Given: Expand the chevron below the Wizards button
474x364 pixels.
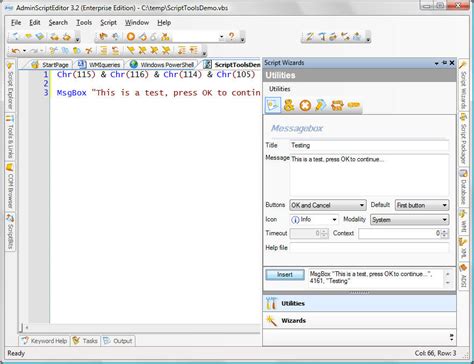Looking at the screenshot, I should pyautogui.click(x=452, y=337).
